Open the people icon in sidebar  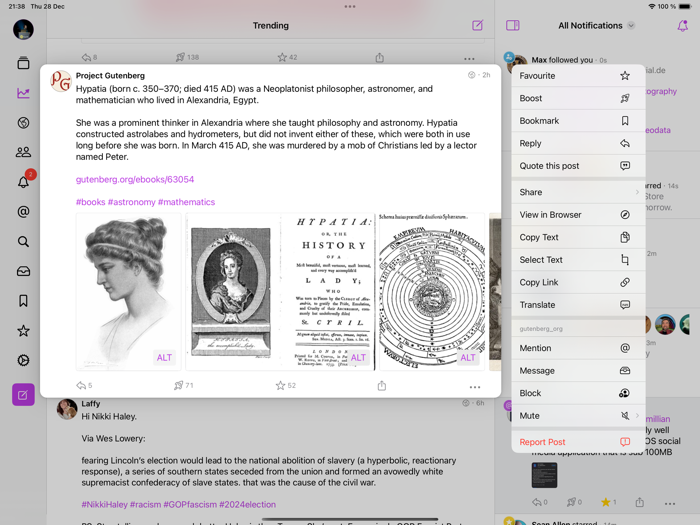pos(23,152)
